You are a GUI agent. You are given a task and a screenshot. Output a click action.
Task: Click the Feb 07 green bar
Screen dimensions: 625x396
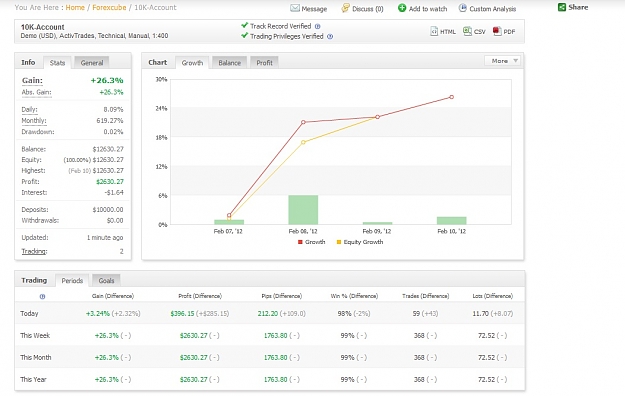[x=229, y=222]
